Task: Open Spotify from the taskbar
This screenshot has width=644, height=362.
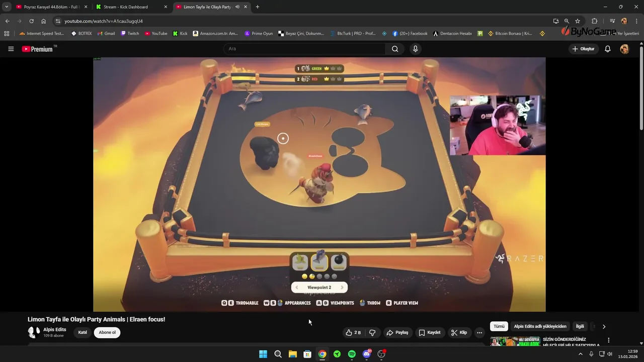Action: point(352,354)
